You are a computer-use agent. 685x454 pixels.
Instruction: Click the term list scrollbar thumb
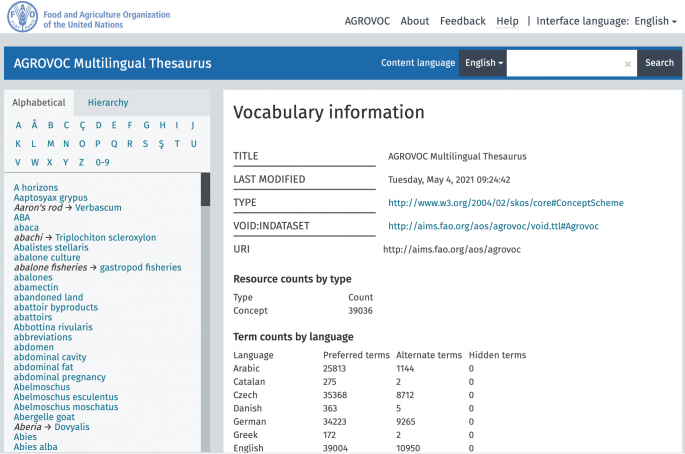[205, 189]
